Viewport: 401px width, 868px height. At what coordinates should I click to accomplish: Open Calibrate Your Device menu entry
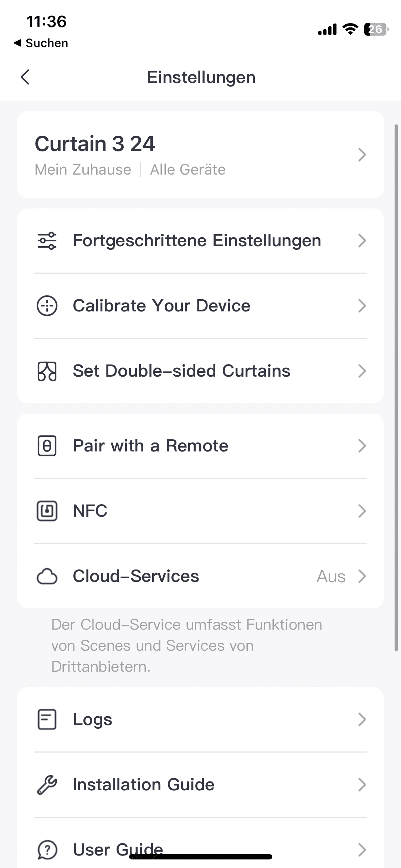tap(161, 306)
